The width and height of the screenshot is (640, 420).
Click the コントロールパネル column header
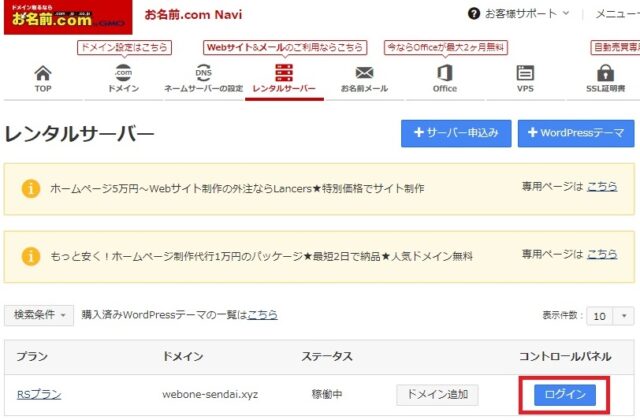(565, 356)
